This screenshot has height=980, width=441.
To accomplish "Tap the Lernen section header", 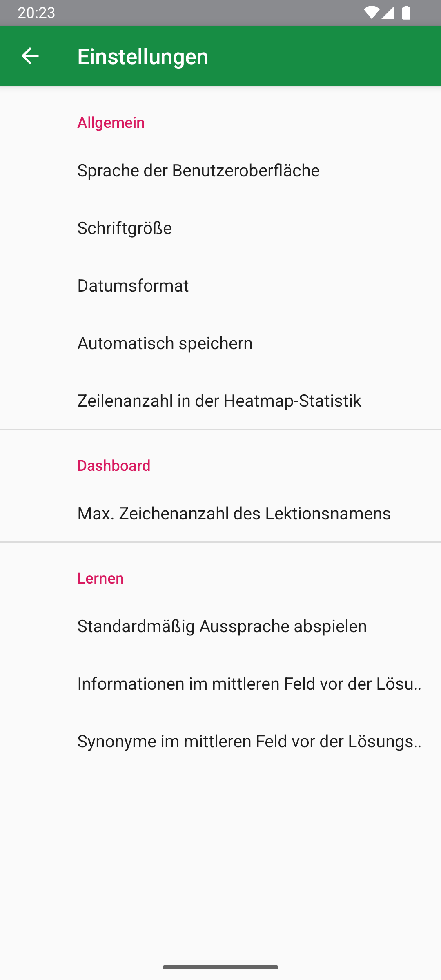I will (x=100, y=578).
